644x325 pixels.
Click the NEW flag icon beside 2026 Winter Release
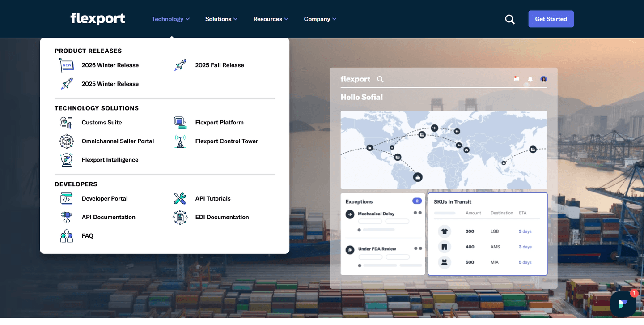(67, 65)
